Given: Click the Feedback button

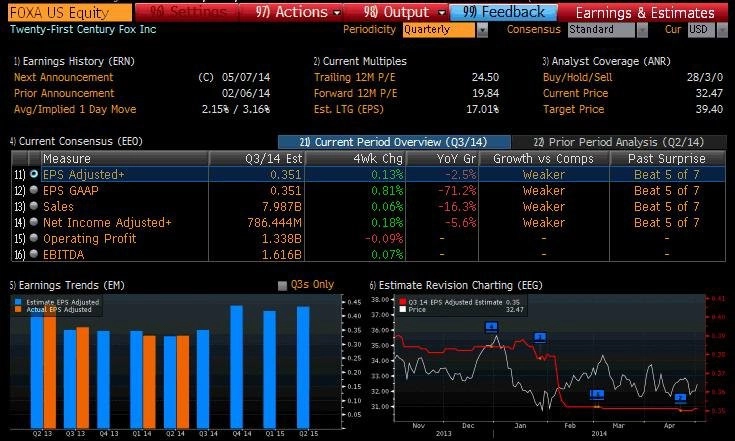Looking at the screenshot, I should pos(504,12).
